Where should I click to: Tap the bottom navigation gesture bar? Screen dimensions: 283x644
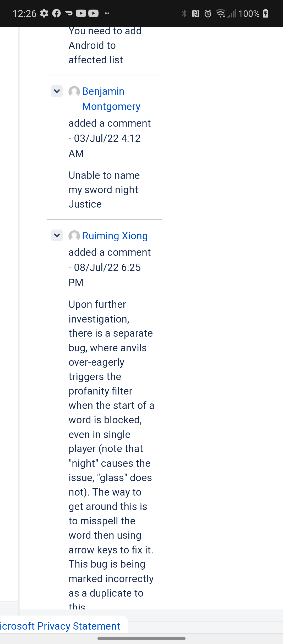141,638
